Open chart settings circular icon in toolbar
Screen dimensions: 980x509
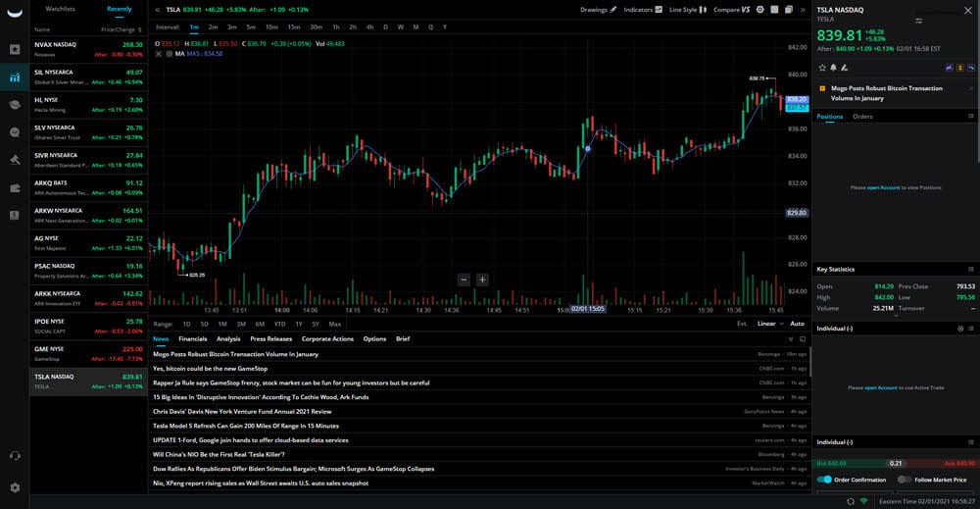click(x=760, y=10)
